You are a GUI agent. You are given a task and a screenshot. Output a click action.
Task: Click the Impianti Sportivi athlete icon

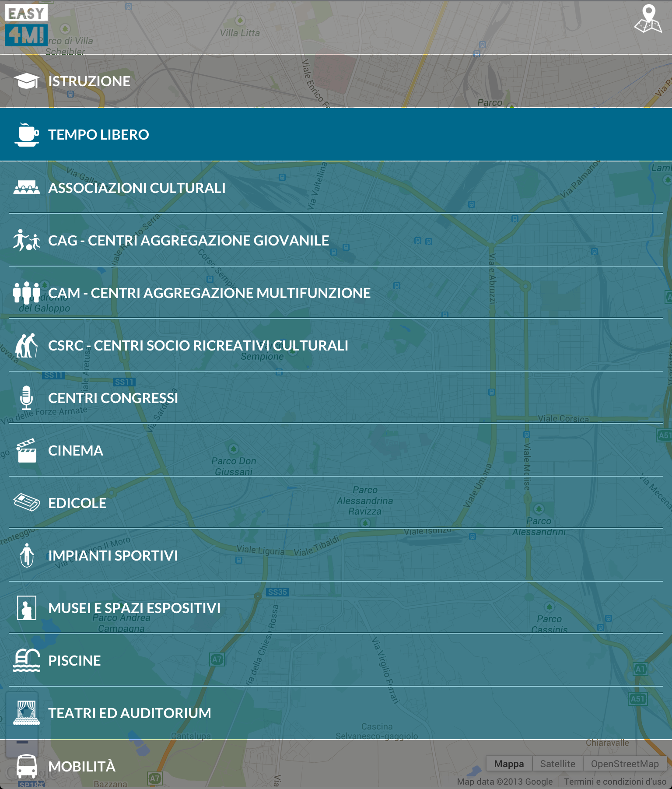point(27,555)
